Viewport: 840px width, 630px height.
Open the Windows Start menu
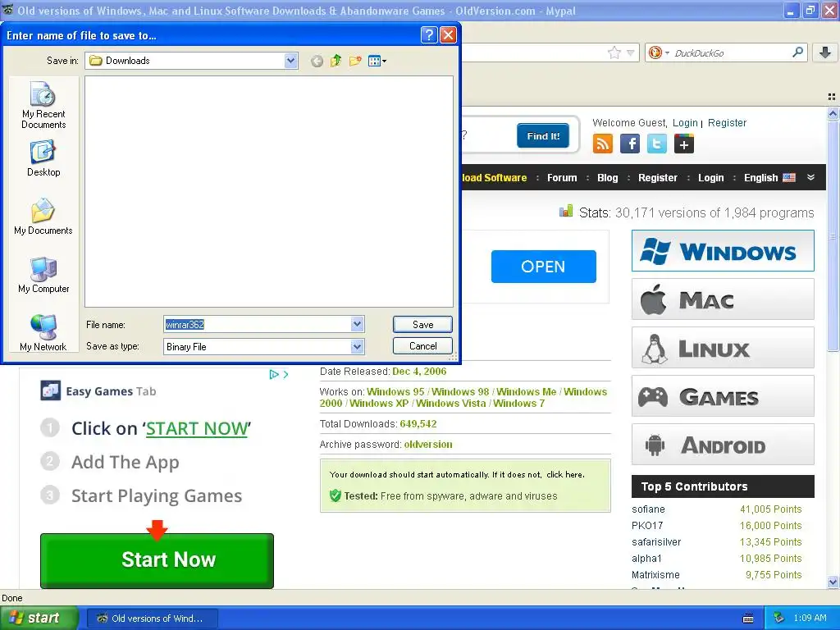(x=39, y=618)
